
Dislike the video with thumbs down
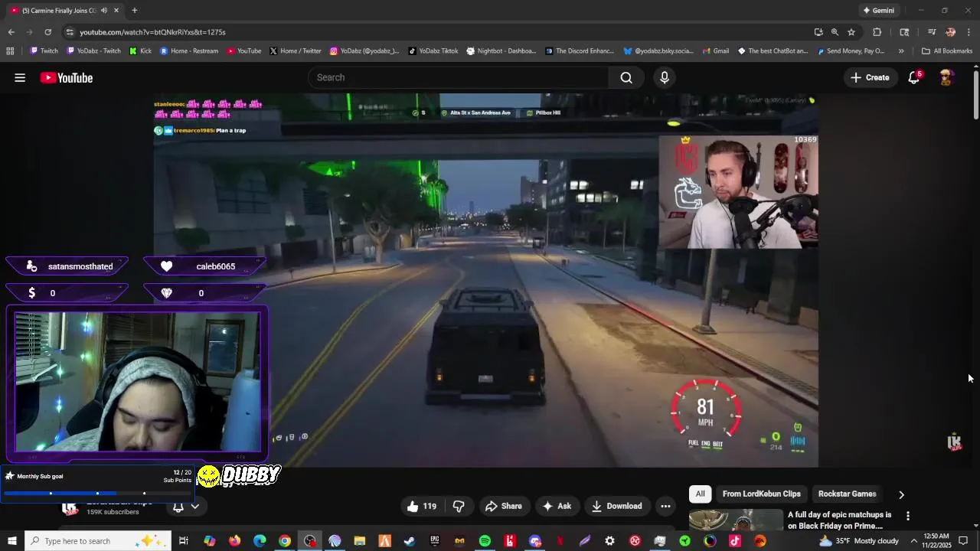pos(459,506)
